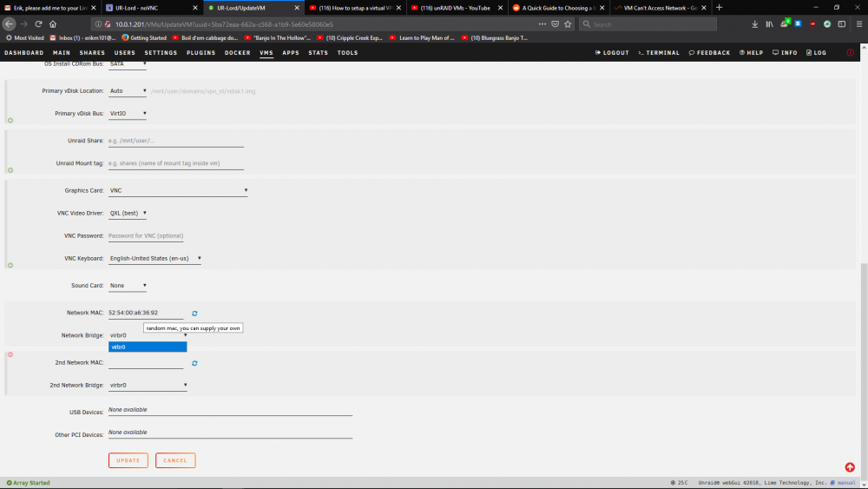Open the browser home page

(x=53, y=23)
